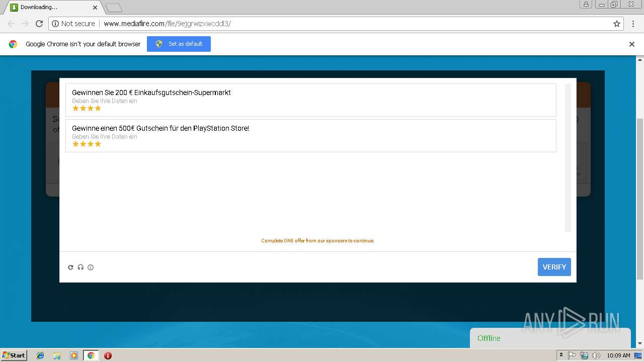Click the Not secure site info icon
644x362 pixels.
pyautogui.click(x=55, y=24)
